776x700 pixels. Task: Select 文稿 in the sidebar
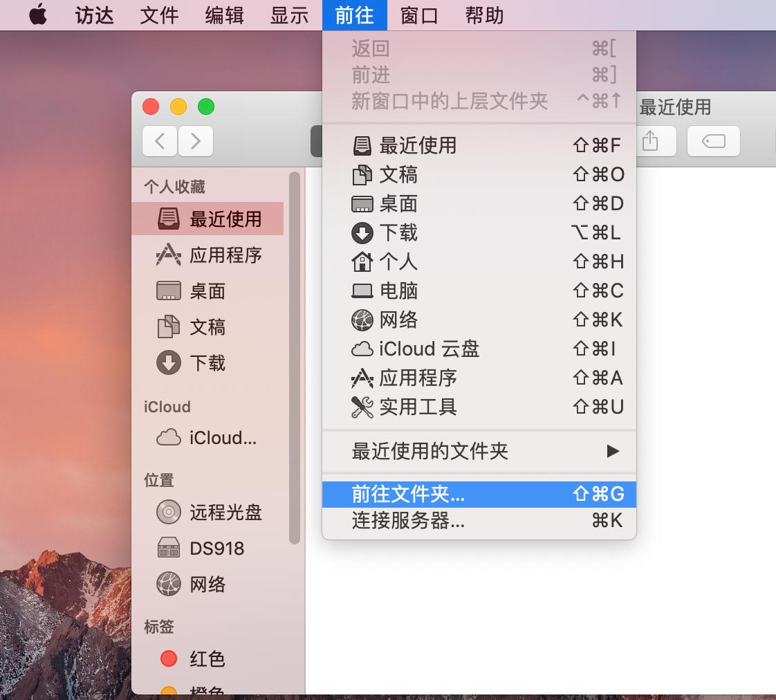pyautogui.click(x=205, y=327)
